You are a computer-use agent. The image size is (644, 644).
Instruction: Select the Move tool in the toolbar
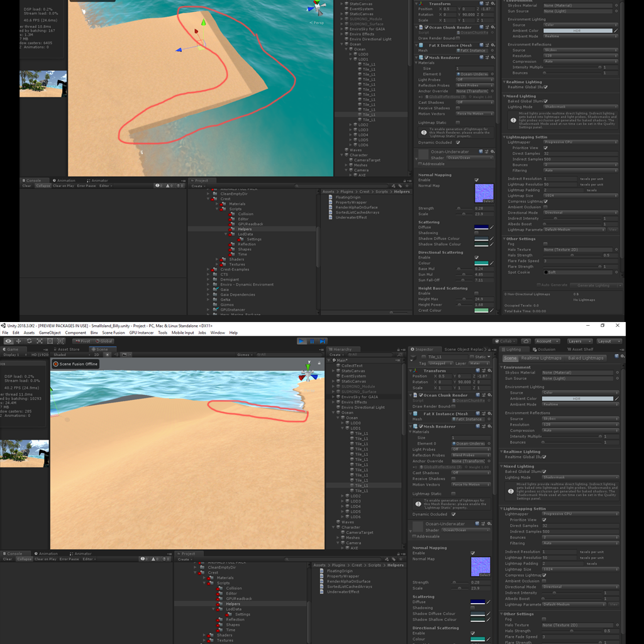18,341
